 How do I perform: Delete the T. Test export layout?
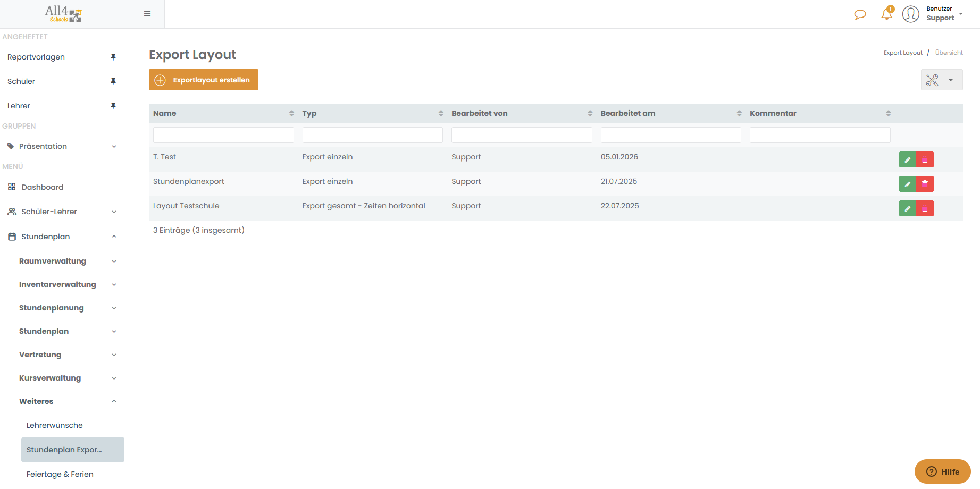925,159
